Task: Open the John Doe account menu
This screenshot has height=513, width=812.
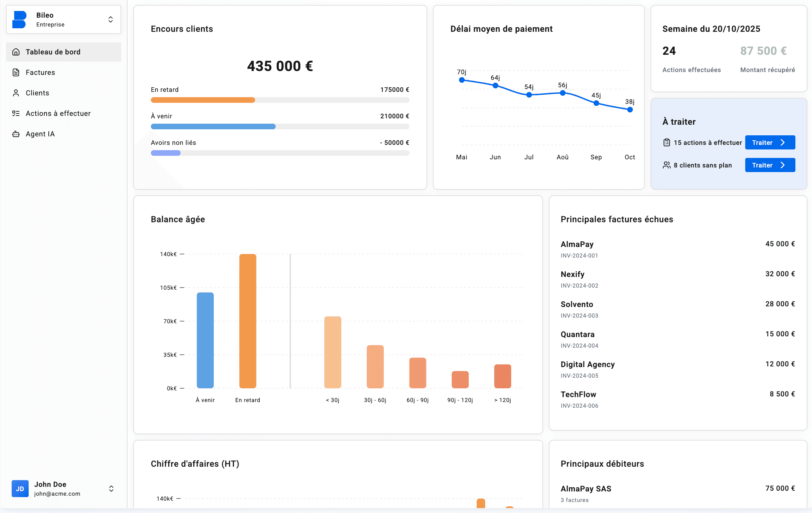Action: click(x=111, y=489)
